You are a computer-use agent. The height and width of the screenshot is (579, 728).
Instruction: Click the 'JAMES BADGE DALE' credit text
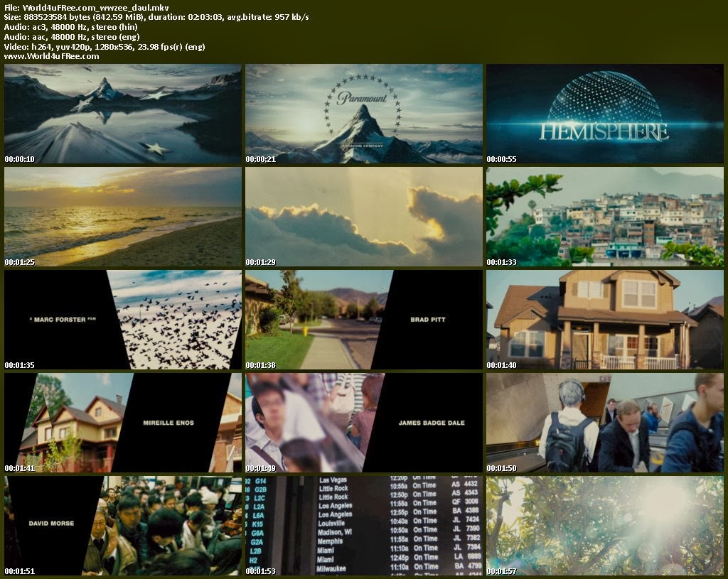pos(432,423)
